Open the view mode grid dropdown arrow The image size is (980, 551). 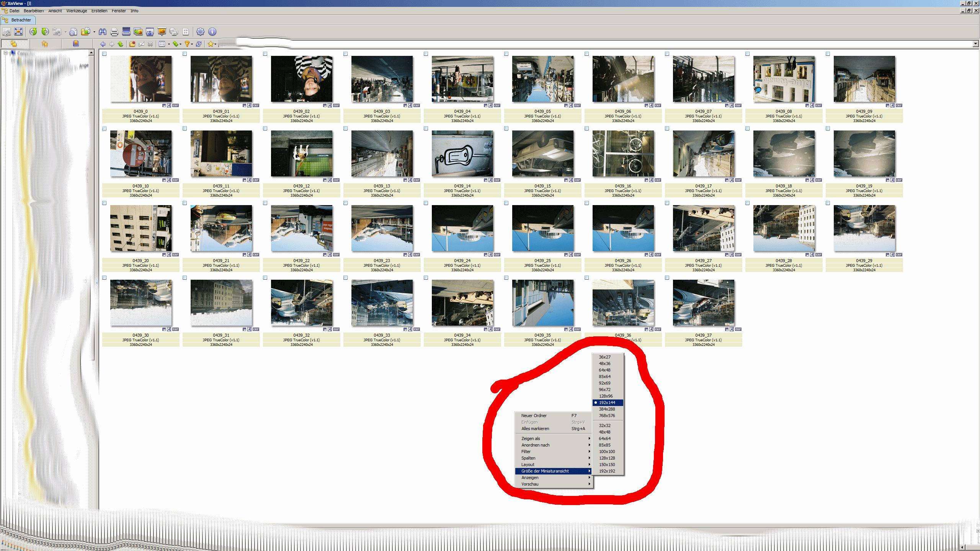169,44
